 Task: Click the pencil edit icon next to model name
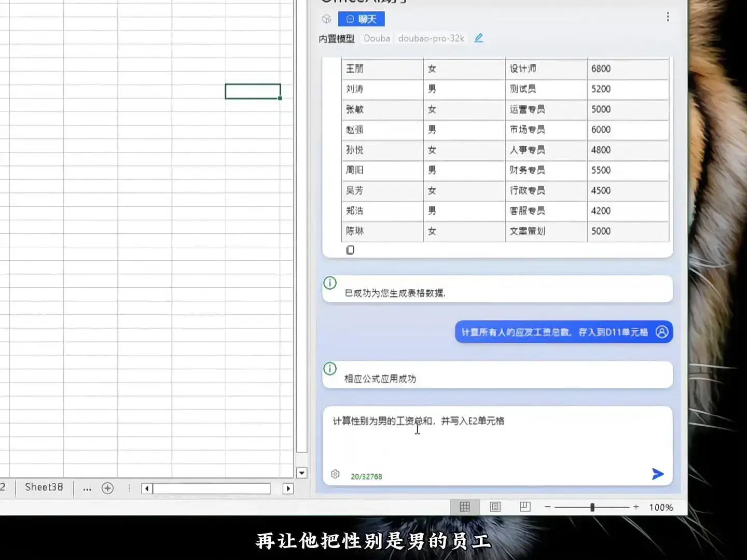(x=478, y=38)
